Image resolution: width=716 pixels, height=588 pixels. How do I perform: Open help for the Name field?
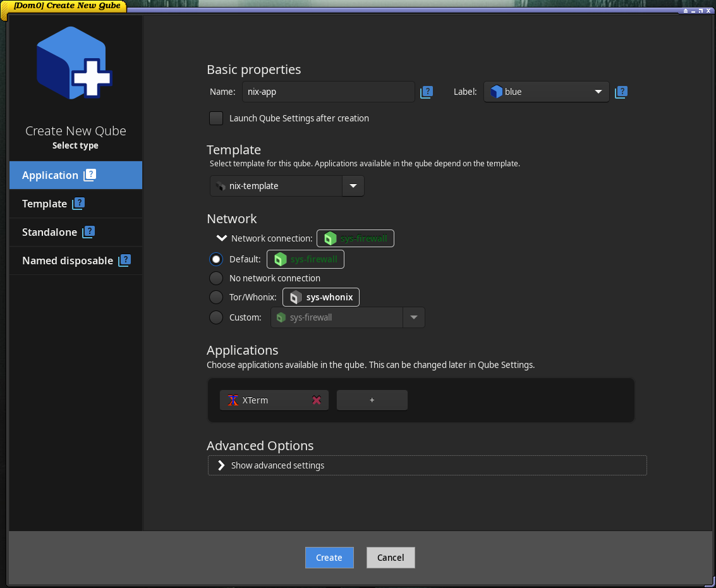click(427, 92)
